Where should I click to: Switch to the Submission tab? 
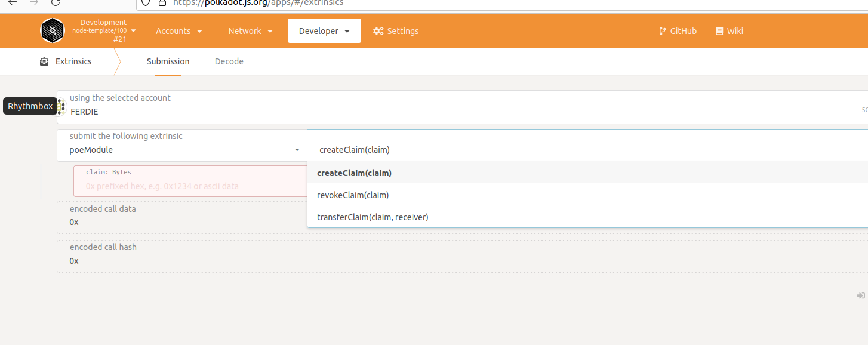(168, 61)
